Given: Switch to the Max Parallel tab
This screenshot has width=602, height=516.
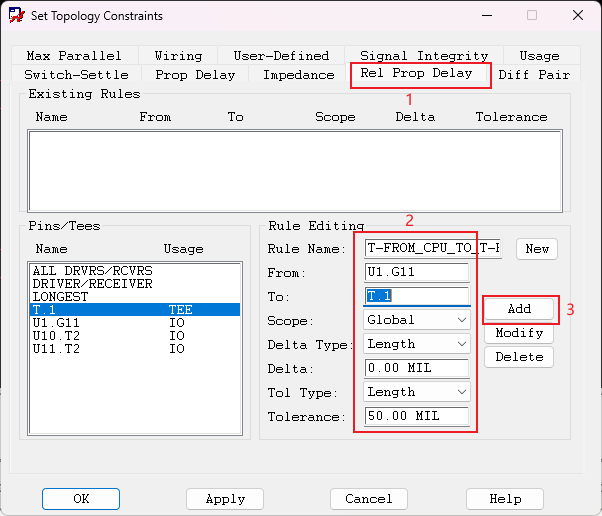Looking at the screenshot, I should [x=74, y=56].
